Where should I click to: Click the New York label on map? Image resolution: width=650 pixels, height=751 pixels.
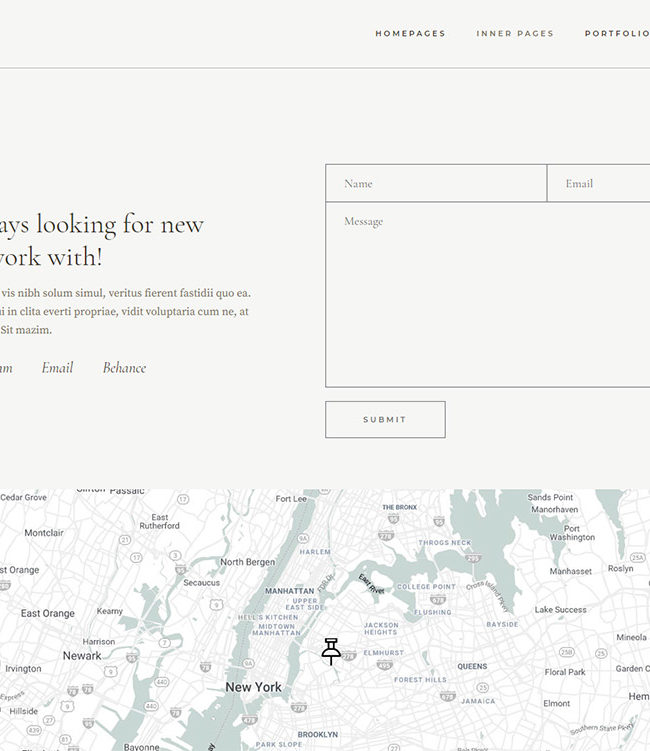click(x=253, y=687)
